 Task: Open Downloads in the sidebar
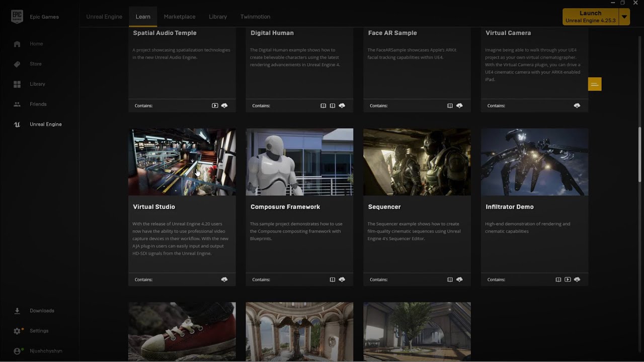[x=34, y=311]
